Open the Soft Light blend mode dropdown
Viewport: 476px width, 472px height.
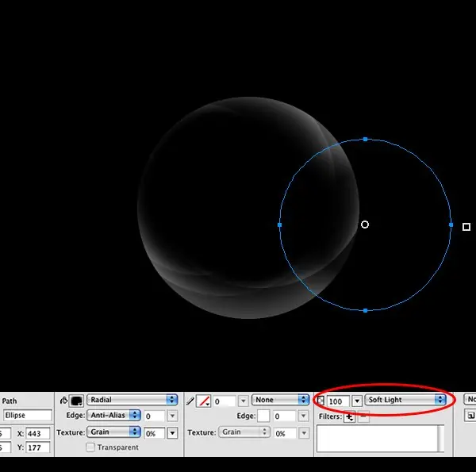405,400
